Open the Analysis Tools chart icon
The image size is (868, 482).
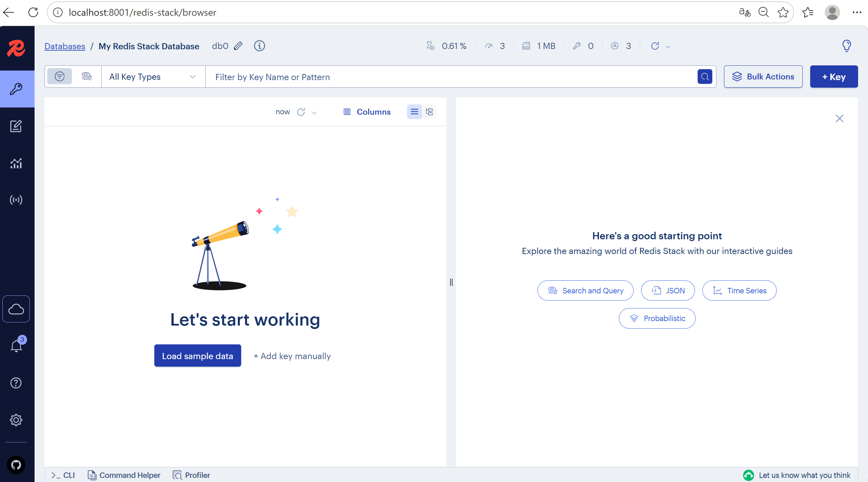[16, 163]
